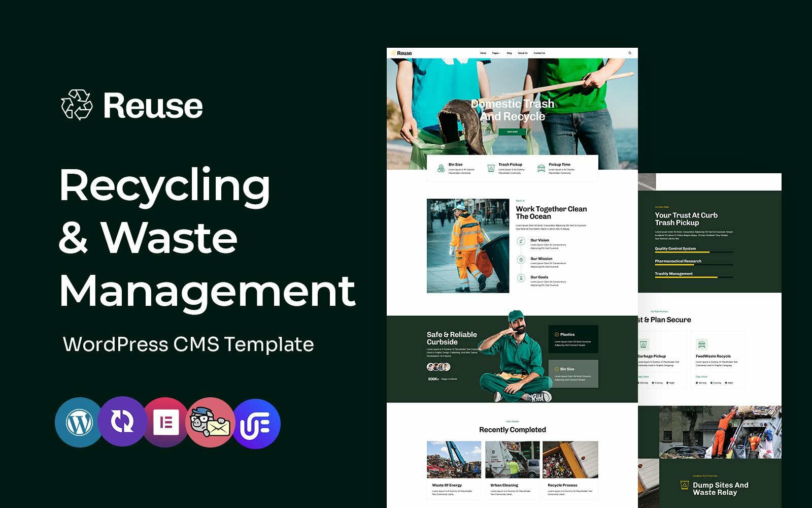Open the Contact Us menu item
812x508 pixels.
coord(539,53)
